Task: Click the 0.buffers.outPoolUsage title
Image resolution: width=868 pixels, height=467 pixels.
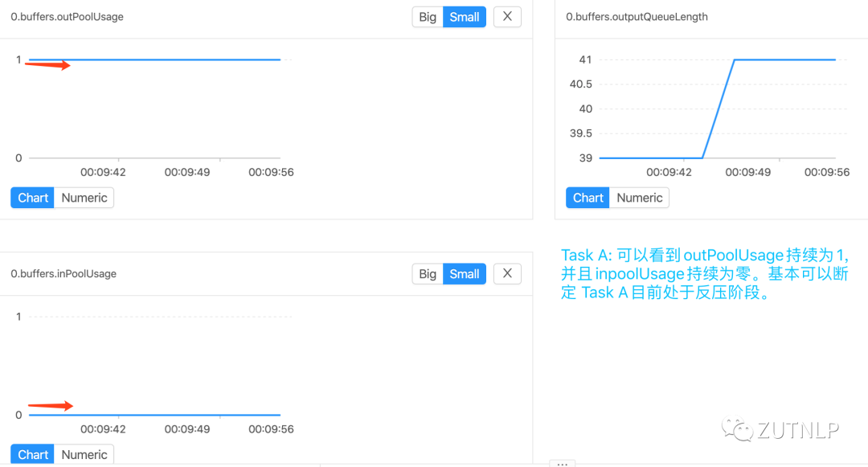Action: click(x=67, y=17)
